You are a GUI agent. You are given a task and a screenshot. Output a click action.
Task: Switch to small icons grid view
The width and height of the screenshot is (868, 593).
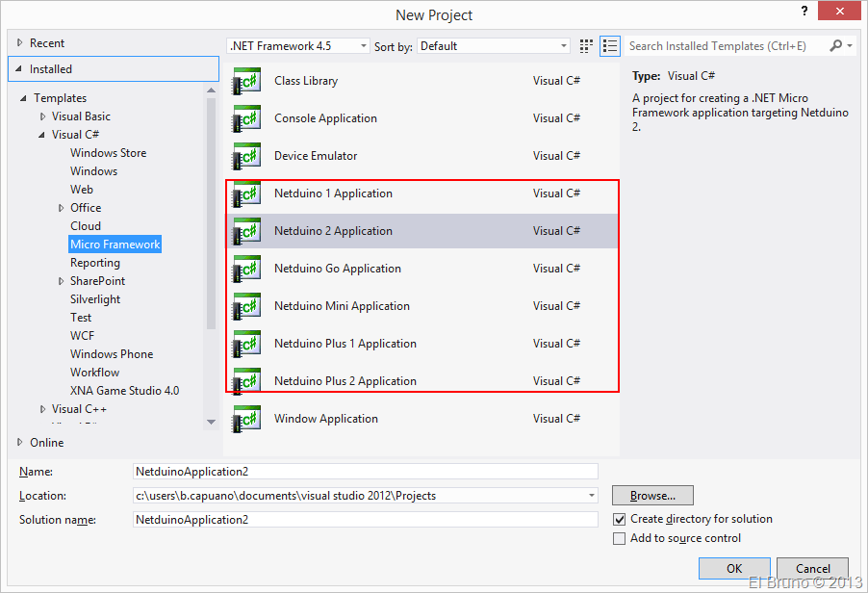(587, 46)
